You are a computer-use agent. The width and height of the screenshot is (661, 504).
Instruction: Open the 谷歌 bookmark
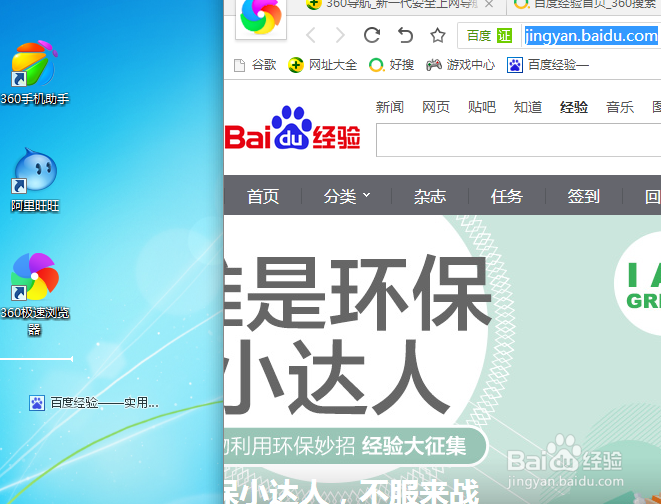tap(255, 65)
